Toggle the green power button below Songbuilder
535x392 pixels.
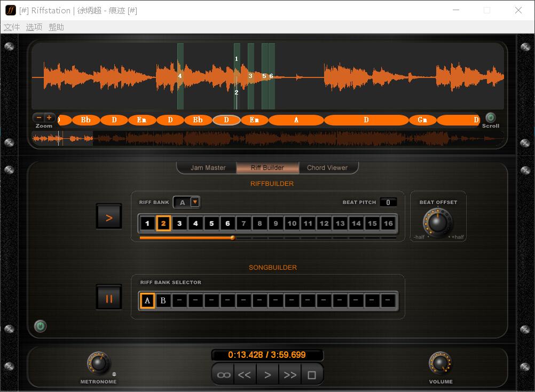[40, 326]
